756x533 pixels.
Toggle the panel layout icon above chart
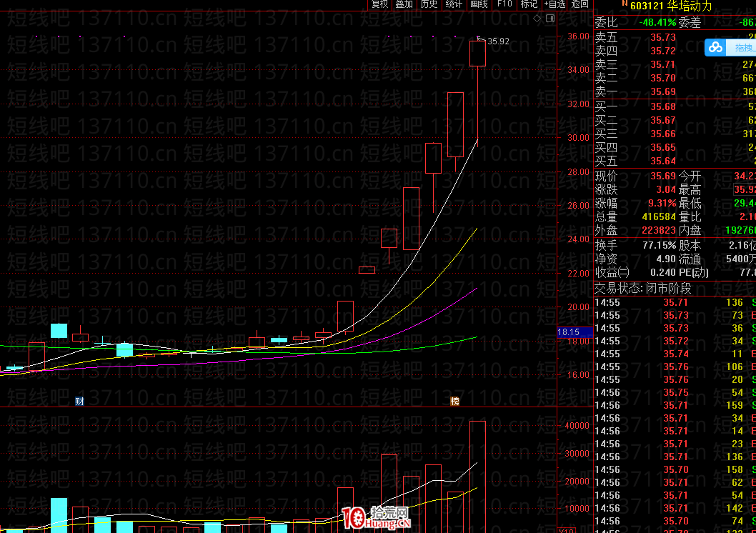click(x=550, y=19)
